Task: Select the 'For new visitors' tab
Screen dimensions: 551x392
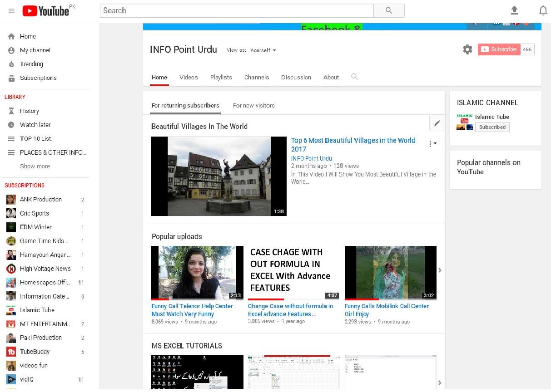Action: point(254,106)
